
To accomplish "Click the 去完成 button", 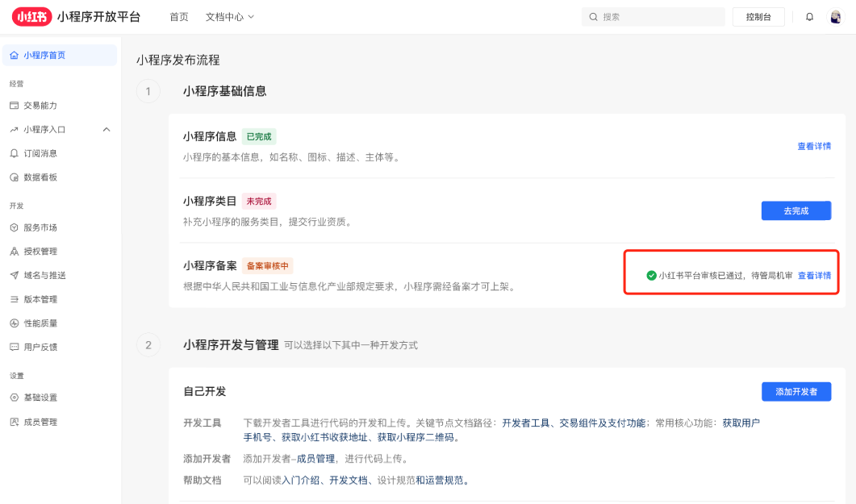I will tap(795, 211).
